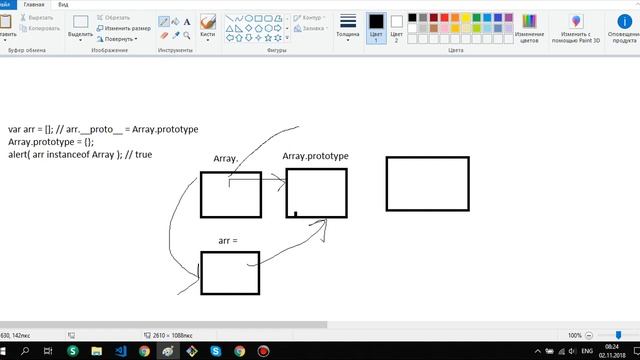Choose the Left arrow shape
Viewport: 640px width, 360px height.
[229, 38]
